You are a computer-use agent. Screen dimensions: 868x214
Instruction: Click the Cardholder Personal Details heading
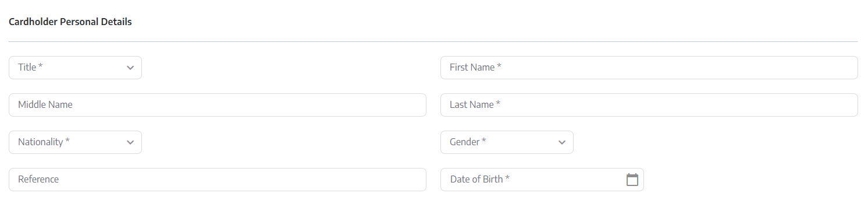[x=70, y=22]
